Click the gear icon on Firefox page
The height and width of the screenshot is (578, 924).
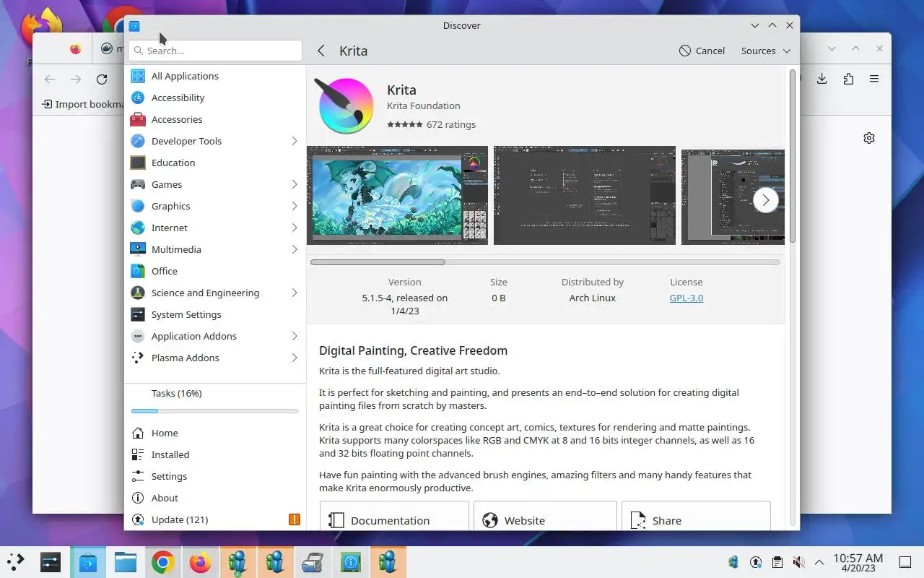(869, 138)
